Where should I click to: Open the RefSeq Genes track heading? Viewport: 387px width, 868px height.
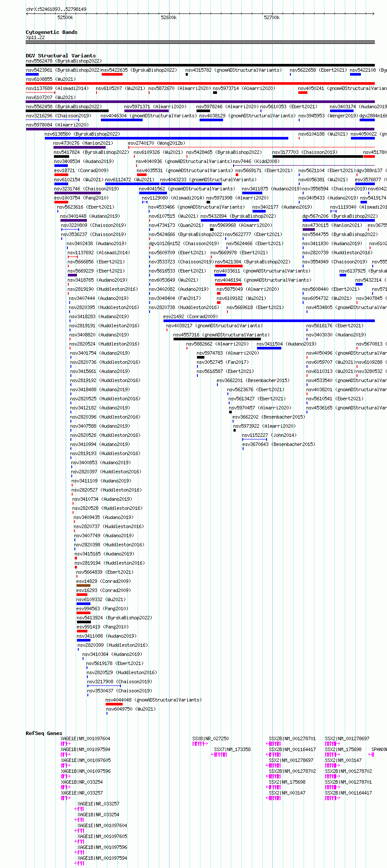point(44,733)
